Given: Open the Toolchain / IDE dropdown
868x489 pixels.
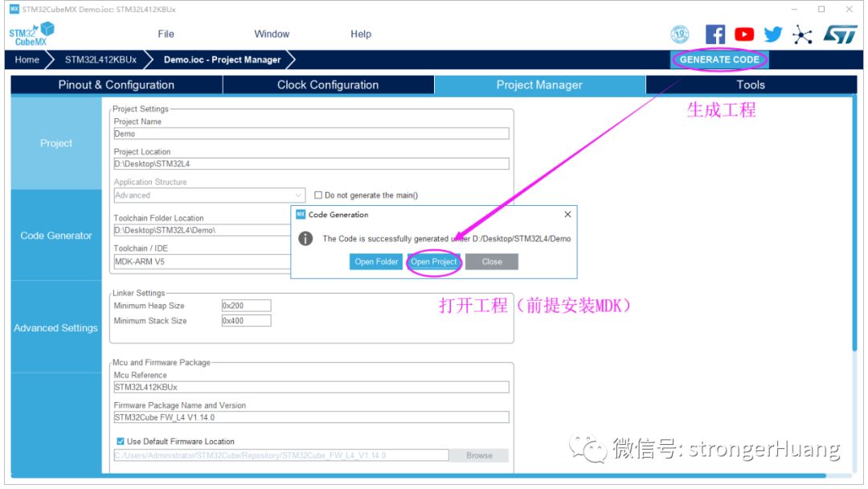Looking at the screenshot, I should 201,261.
